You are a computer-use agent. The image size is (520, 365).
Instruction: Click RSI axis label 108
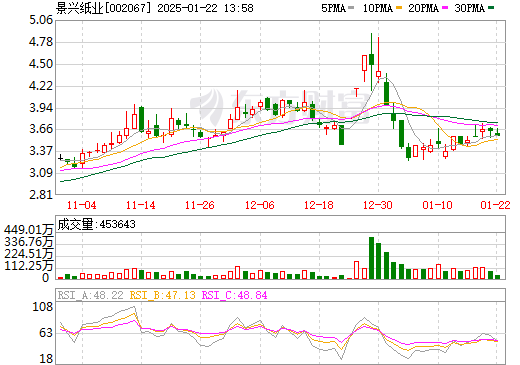coord(43,307)
